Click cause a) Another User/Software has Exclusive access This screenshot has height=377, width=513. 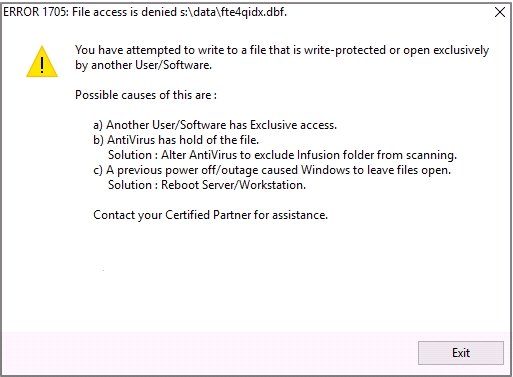[x=215, y=125]
